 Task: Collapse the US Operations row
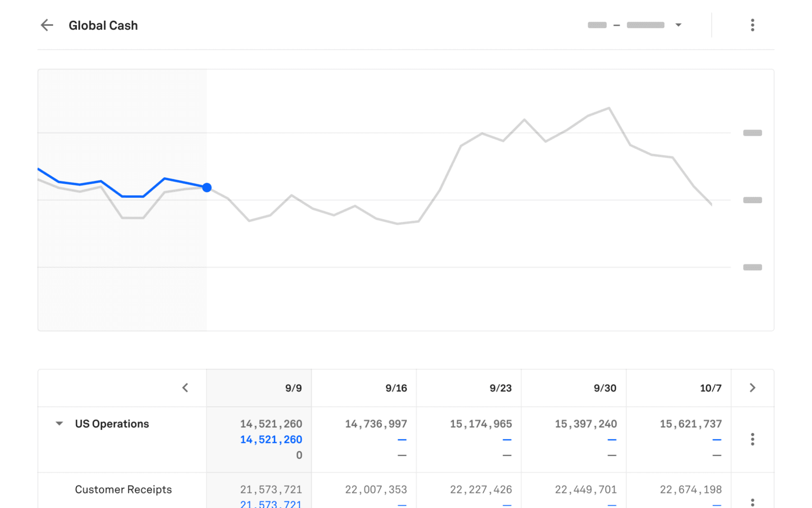coord(59,424)
